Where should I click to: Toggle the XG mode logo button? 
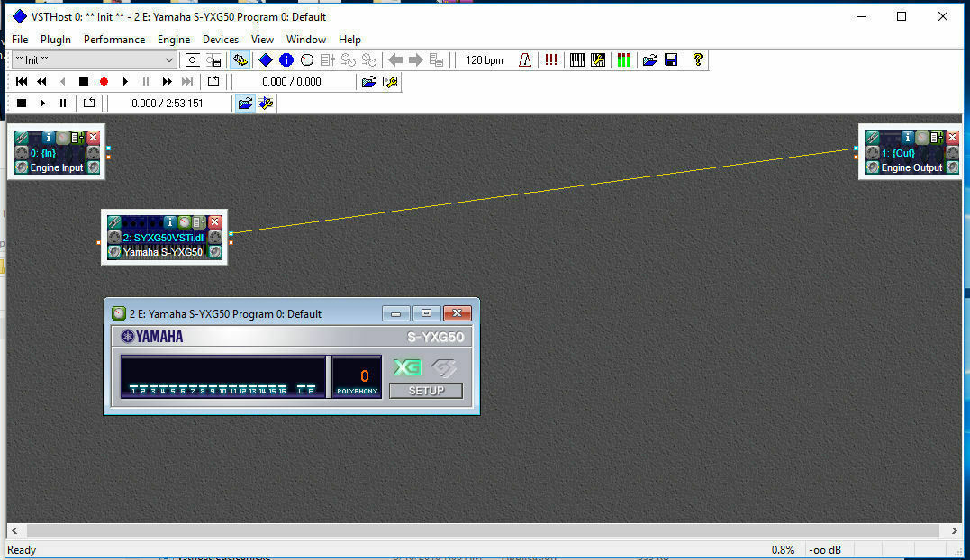coord(407,367)
